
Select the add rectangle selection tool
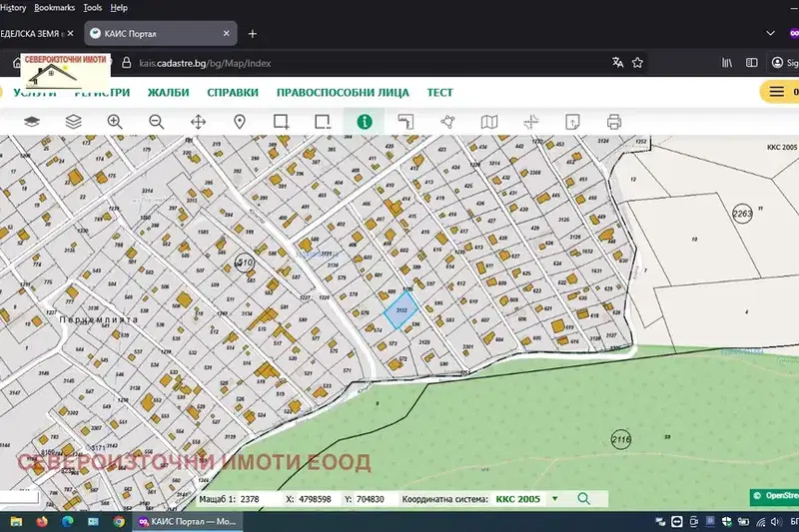[x=282, y=122]
